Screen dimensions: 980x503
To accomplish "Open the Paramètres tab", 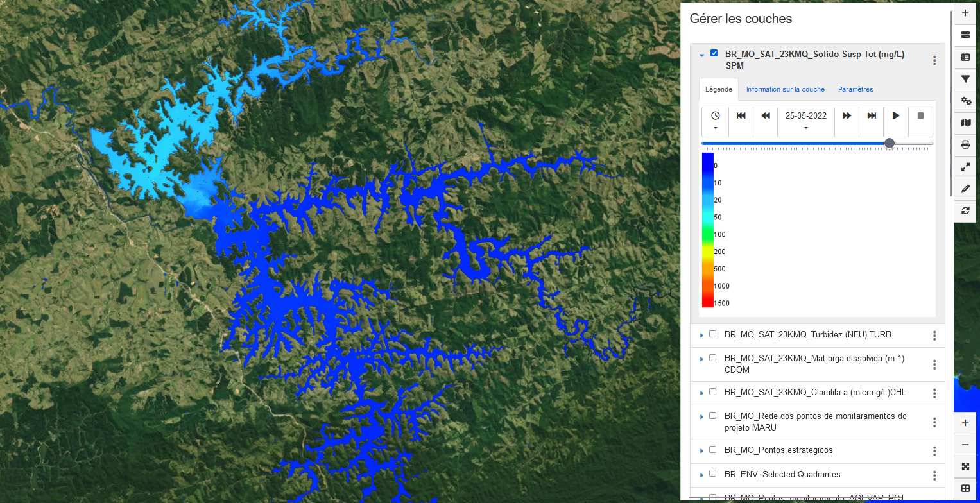I will tap(855, 90).
